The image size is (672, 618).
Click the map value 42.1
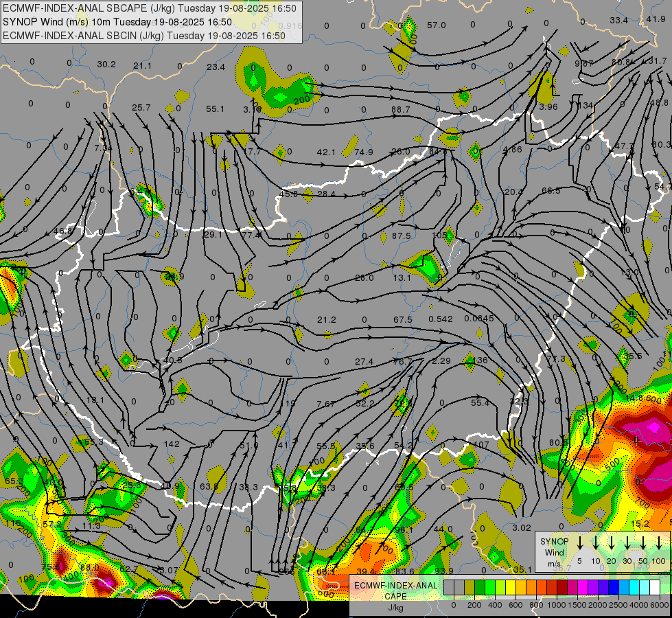[x=326, y=152]
